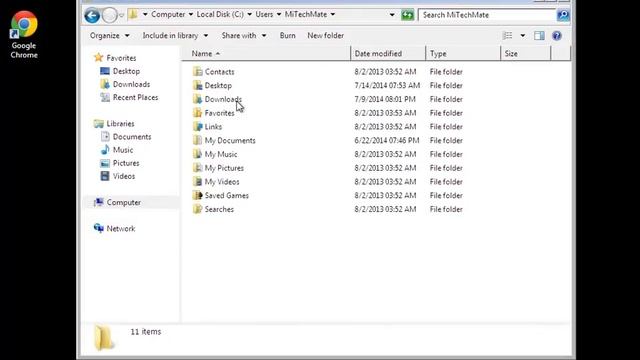Image resolution: width=640 pixels, height=360 pixels.
Task: Click the change view icon
Action: [x=507, y=36]
